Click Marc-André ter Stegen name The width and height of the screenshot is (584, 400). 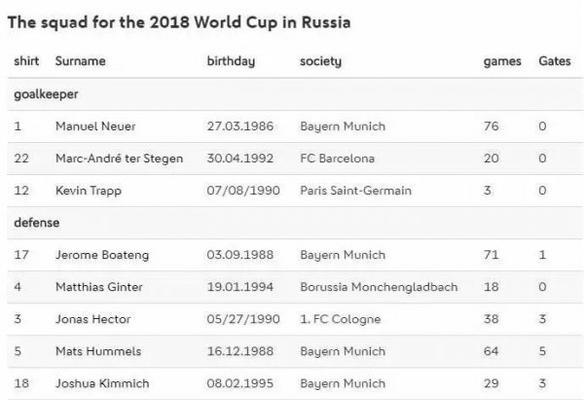click(119, 159)
